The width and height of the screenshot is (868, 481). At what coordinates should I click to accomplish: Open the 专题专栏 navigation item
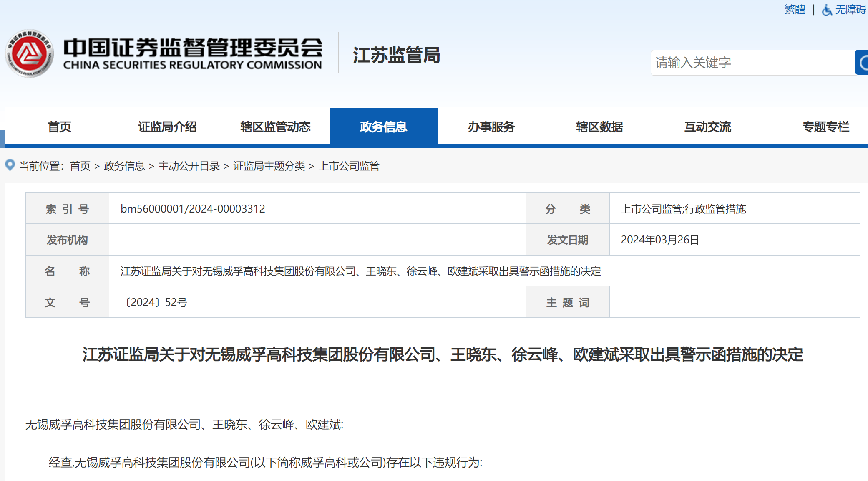click(x=825, y=127)
